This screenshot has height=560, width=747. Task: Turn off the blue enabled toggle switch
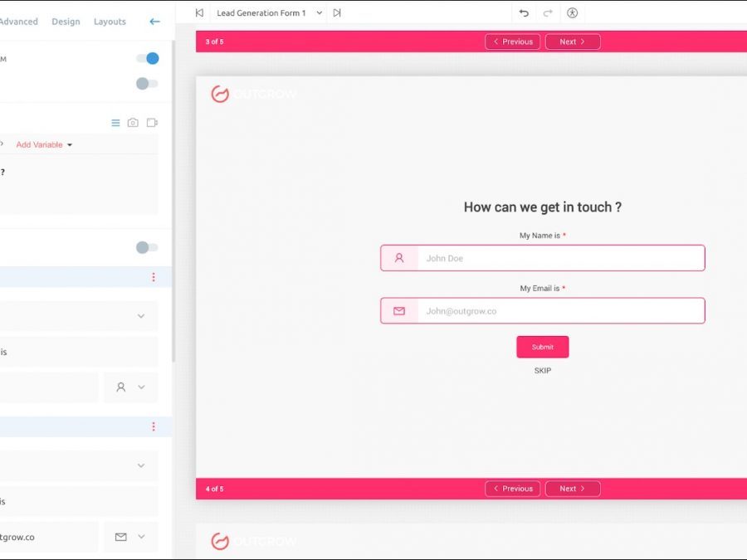coord(147,58)
